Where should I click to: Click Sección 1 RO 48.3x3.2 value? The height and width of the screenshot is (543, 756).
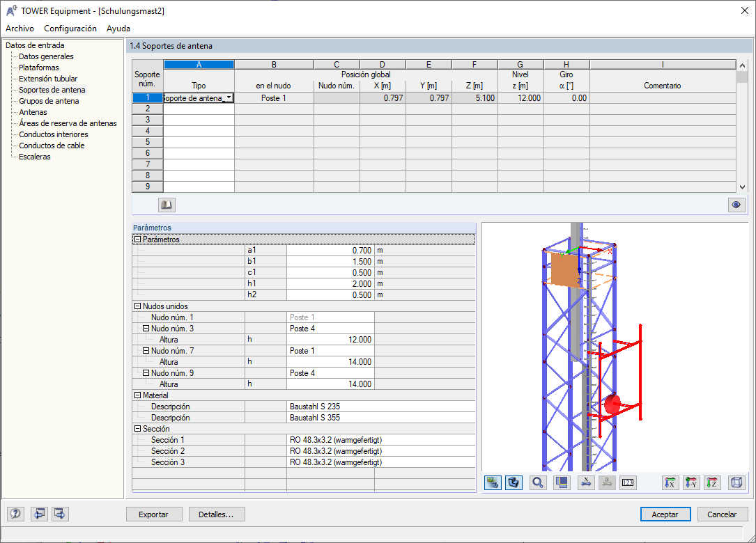(381, 440)
